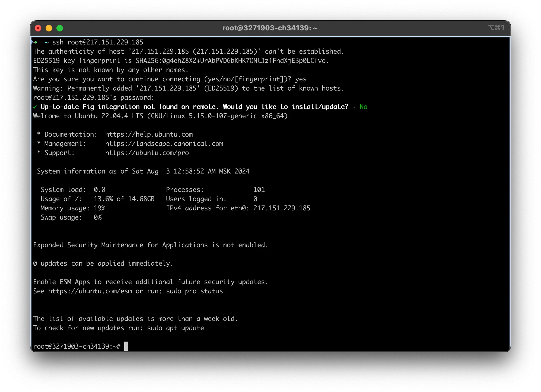Click the 'Enable ESM Apps' notice line
This screenshot has width=541, height=392.
pos(151,282)
